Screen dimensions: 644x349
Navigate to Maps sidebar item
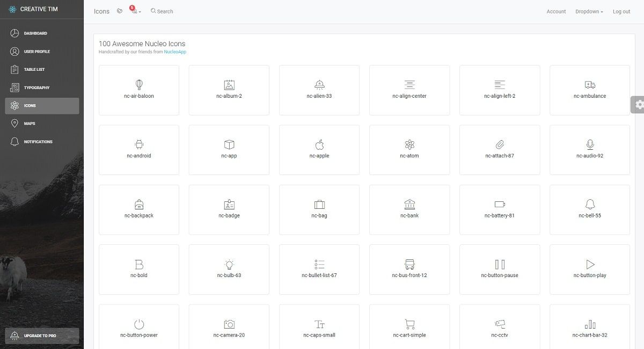[30, 123]
